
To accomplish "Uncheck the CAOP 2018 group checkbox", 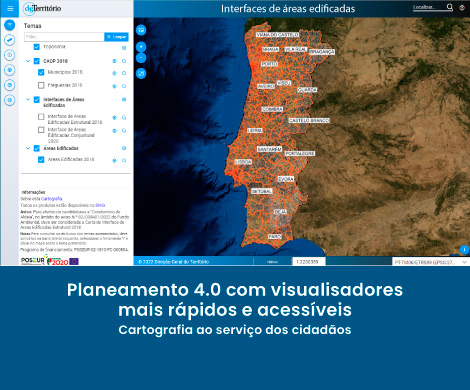I will click(x=37, y=61).
